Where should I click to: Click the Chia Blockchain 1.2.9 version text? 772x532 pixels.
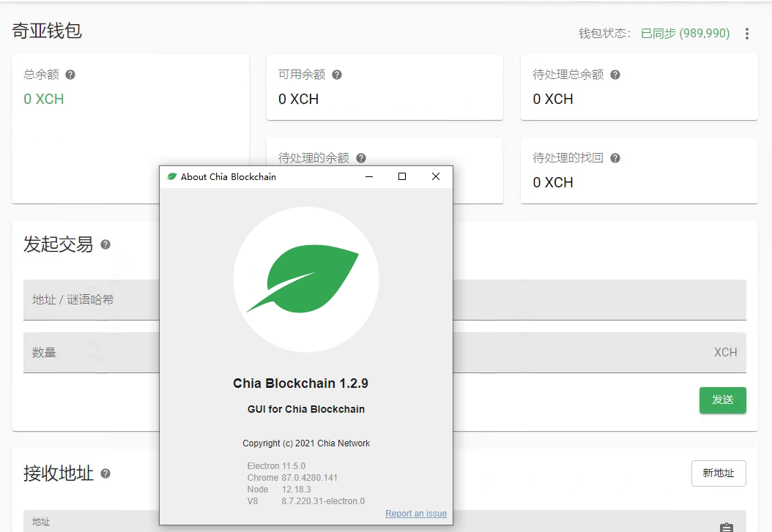pos(300,383)
